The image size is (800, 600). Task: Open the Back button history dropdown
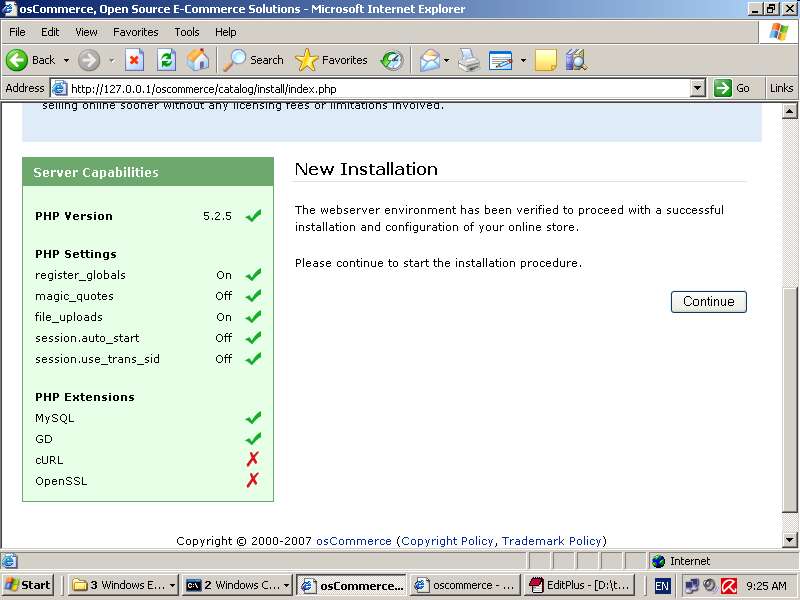point(66,60)
